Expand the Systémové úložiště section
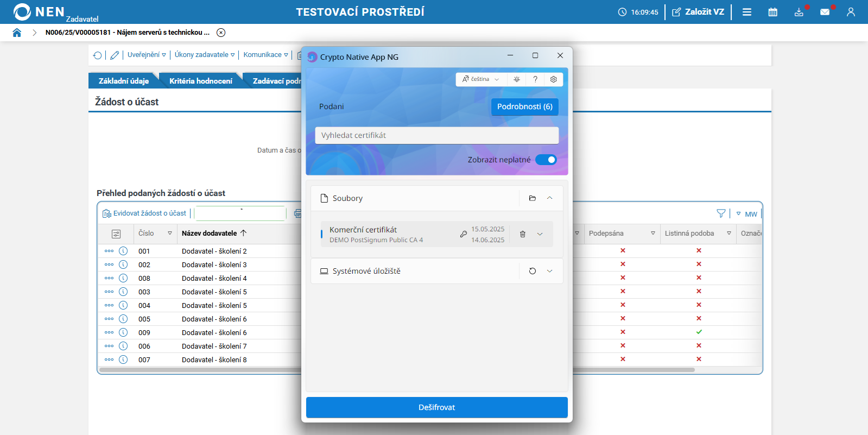 (550, 271)
